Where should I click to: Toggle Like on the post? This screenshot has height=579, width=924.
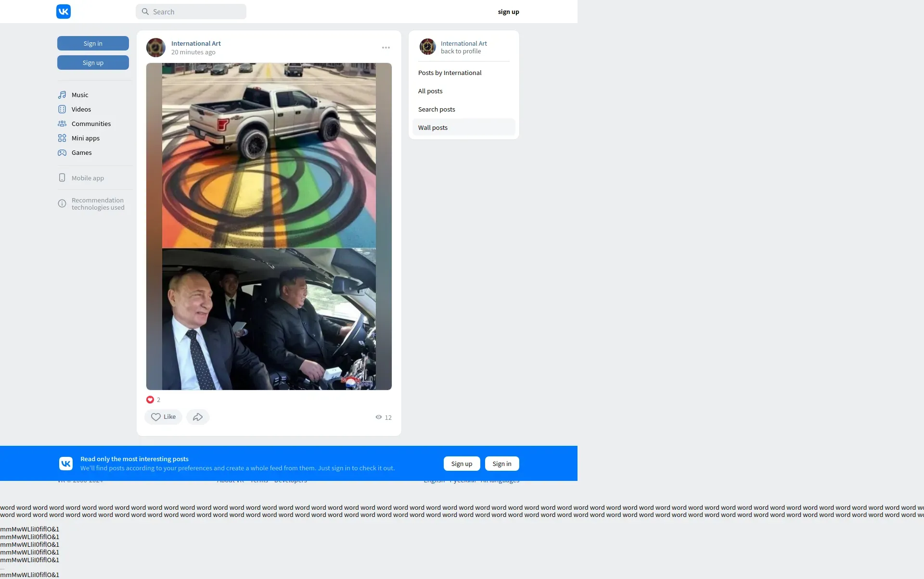point(164,417)
